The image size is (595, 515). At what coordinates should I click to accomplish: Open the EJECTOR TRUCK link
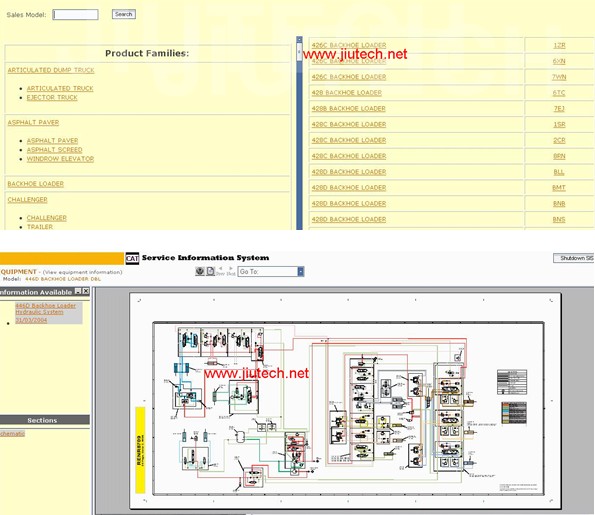point(52,98)
